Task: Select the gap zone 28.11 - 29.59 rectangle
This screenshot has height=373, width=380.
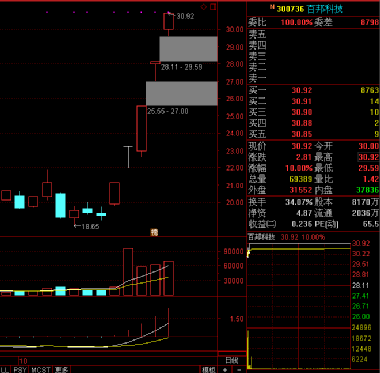Action: (188, 49)
